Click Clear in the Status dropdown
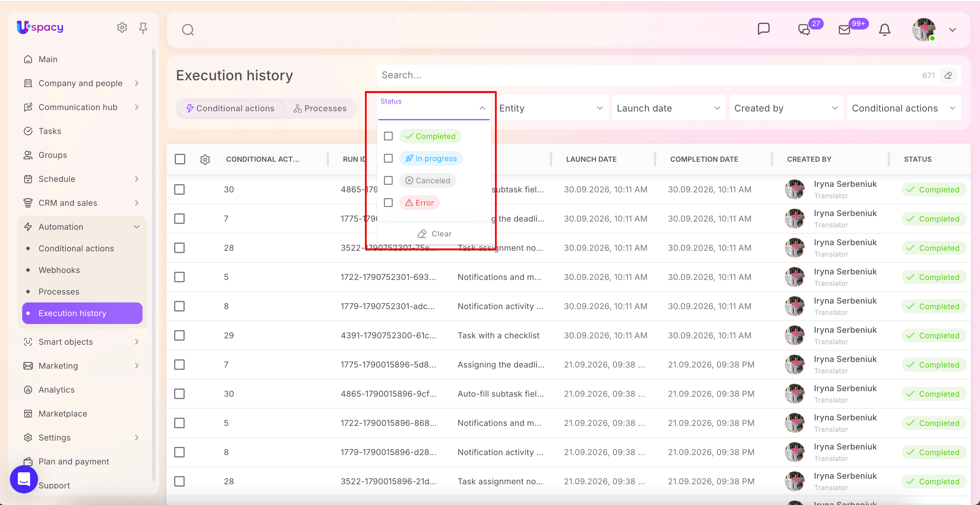The height and width of the screenshot is (505, 980). 434,233
